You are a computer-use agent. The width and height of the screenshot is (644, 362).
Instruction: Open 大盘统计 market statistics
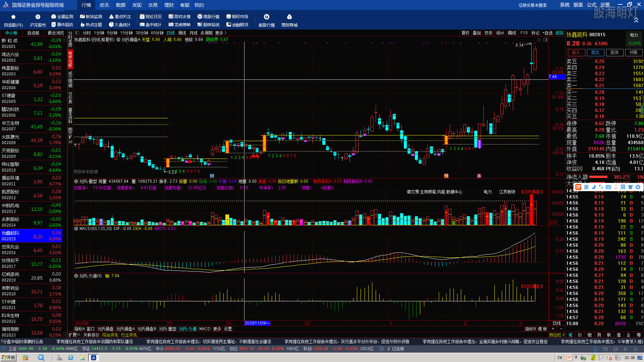click(120, 24)
